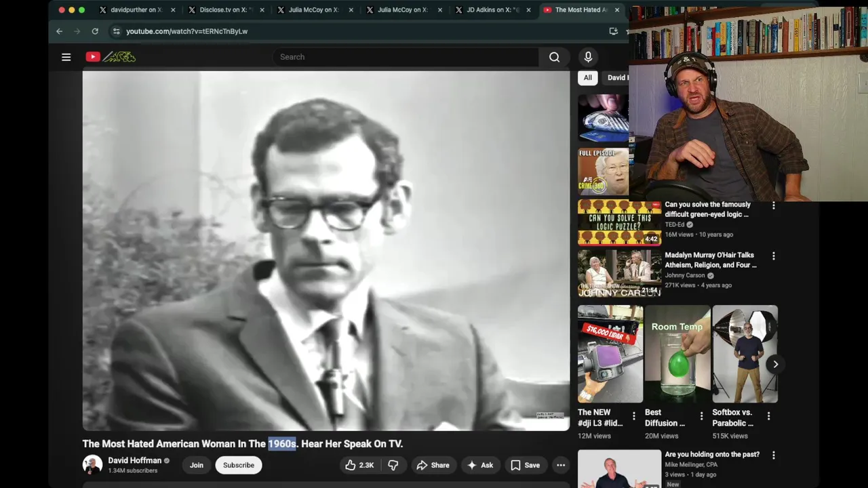Save the video to playlist
The width and height of the screenshot is (868, 488).
(x=526, y=465)
